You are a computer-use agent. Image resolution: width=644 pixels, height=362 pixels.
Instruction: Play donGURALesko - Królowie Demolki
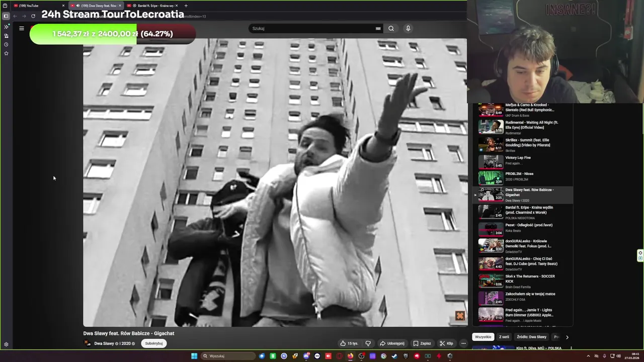tap(523, 246)
